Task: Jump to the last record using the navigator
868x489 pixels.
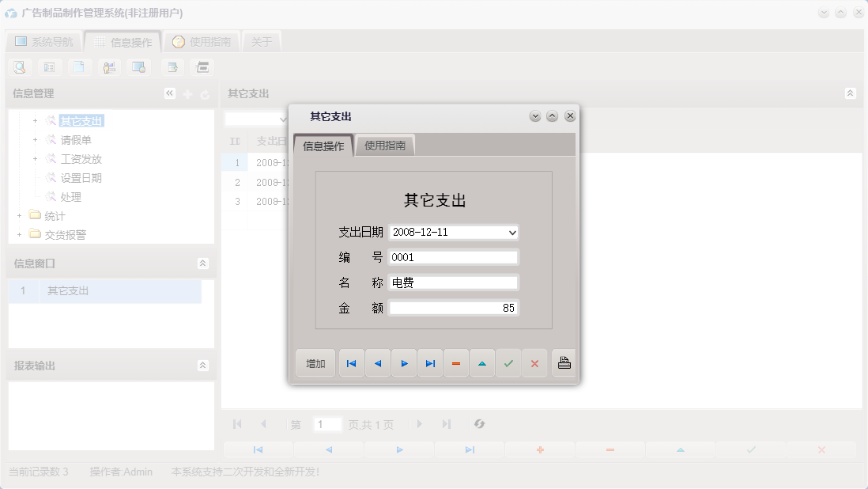Action: tap(430, 363)
